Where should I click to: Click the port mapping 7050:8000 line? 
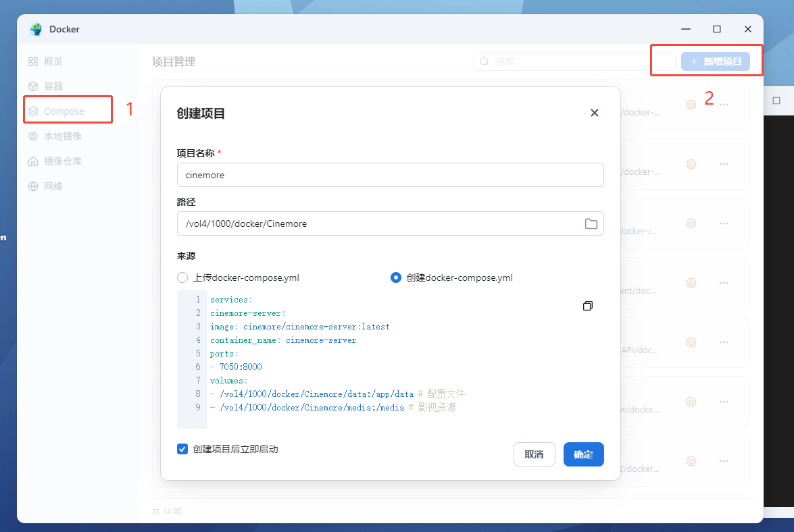(x=236, y=367)
